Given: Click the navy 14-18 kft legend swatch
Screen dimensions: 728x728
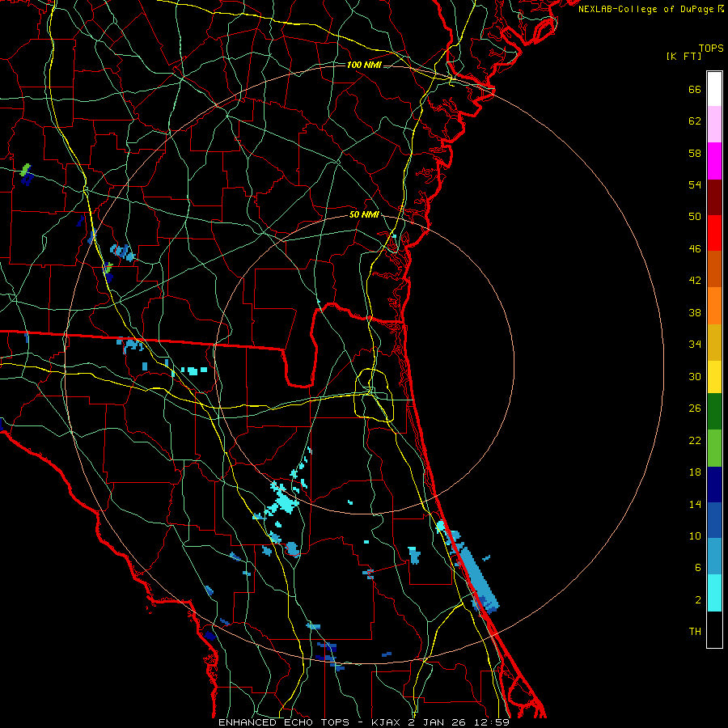Looking at the screenshot, I should [714, 485].
